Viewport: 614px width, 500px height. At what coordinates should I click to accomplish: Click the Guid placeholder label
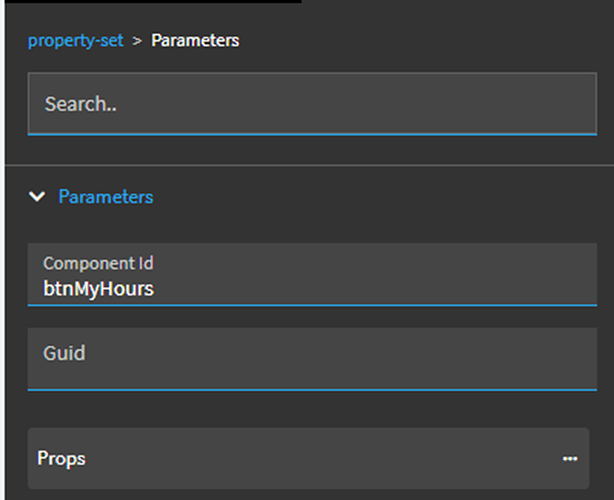pos(64,353)
